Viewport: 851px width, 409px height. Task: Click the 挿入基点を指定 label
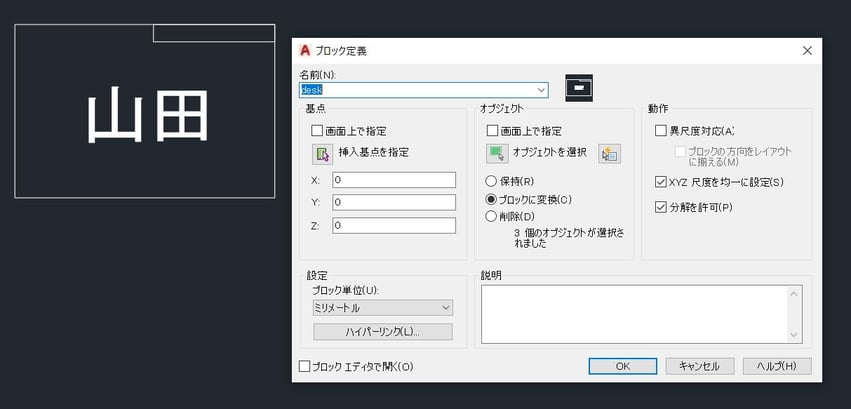(x=373, y=152)
